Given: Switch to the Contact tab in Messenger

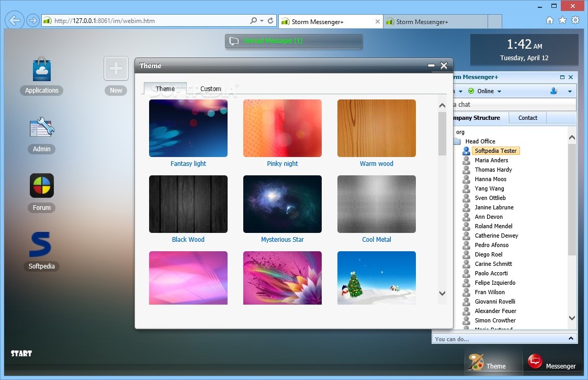Looking at the screenshot, I should point(528,118).
